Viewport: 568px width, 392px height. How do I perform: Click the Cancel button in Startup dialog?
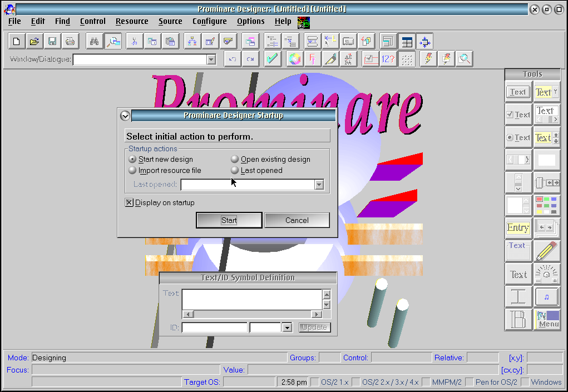(297, 220)
